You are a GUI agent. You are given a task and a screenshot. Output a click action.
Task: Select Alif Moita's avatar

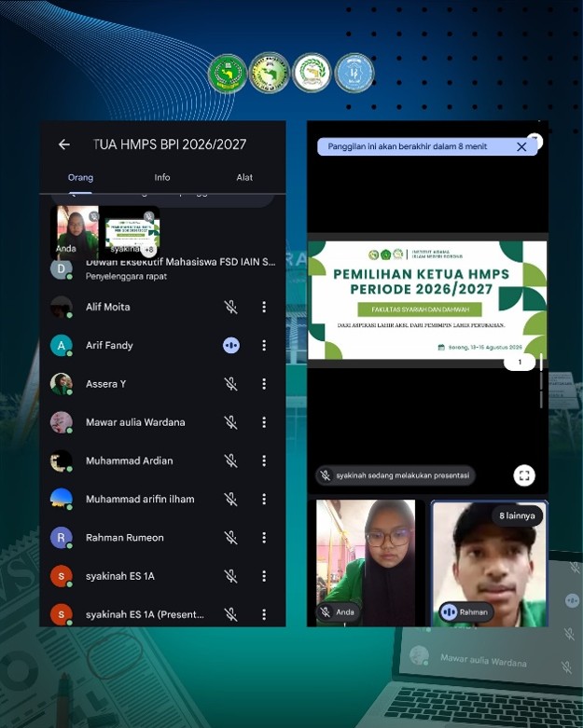(62, 307)
